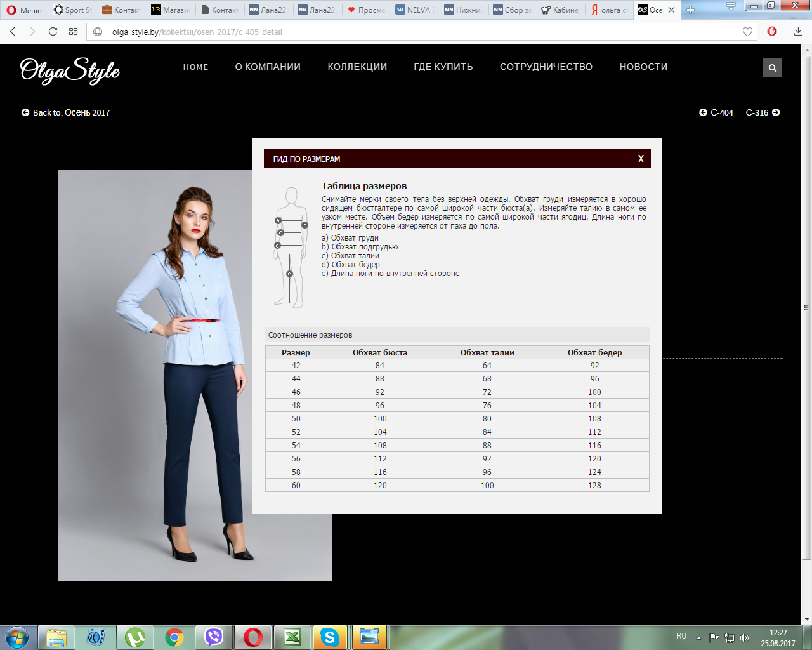812x650 pixels.
Task: Open a new tab with plus button
Action: click(x=690, y=10)
